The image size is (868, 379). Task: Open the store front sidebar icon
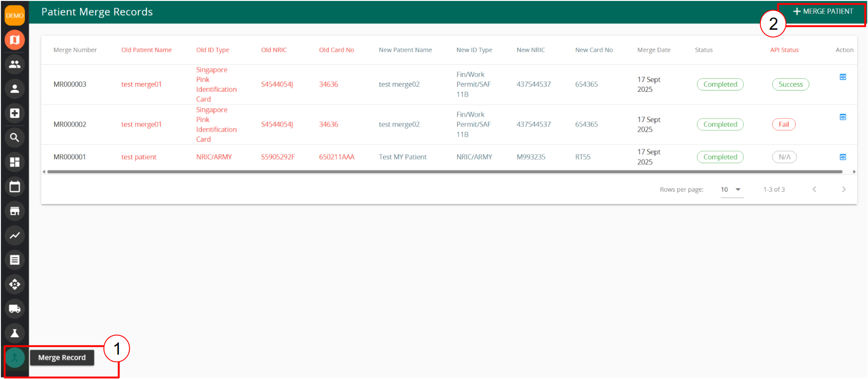[x=15, y=211]
